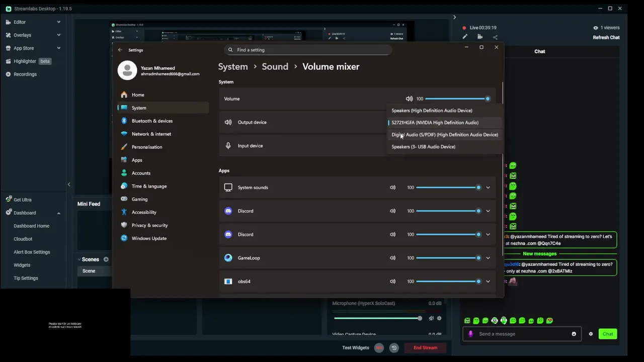644x362 pixels.
Task: Click the replay buffer icon
Action: [394, 348]
